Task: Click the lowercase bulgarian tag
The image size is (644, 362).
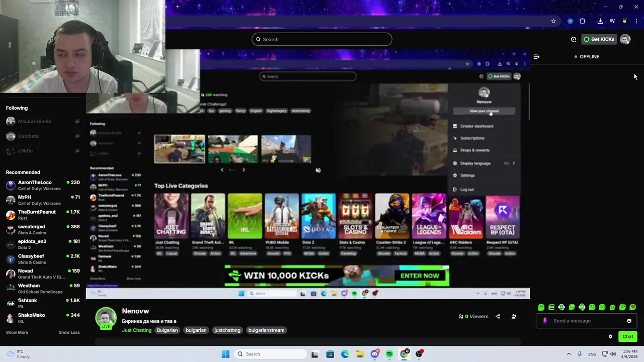Action: click(196, 330)
